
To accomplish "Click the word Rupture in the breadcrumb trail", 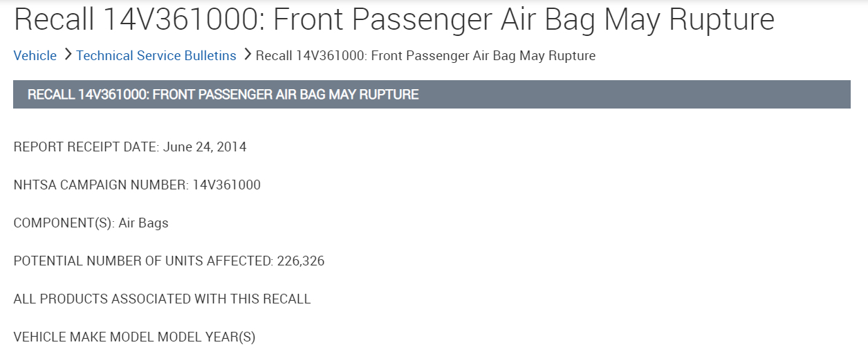I will [571, 56].
